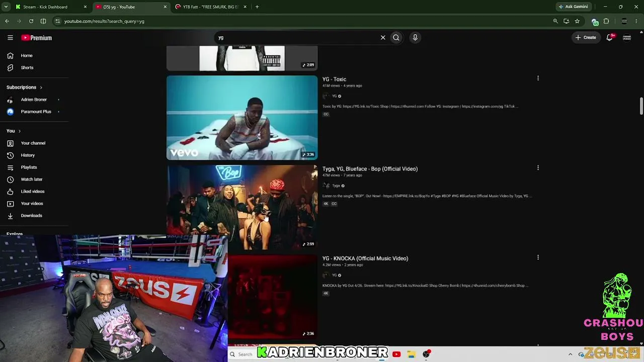The height and width of the screenshot is (362, 644).
Task: Go back with browser back arrow
Action: tap(7, 21)
